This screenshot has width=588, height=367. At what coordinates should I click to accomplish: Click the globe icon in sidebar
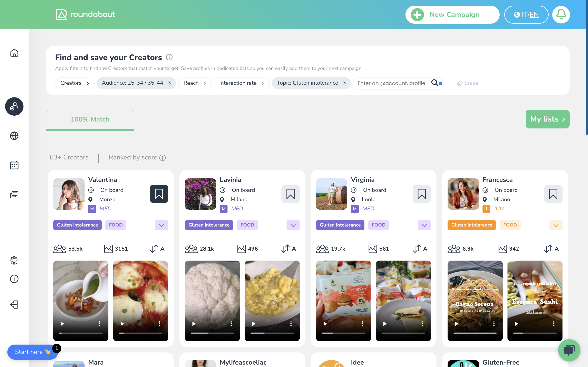[x=14, y=136]
